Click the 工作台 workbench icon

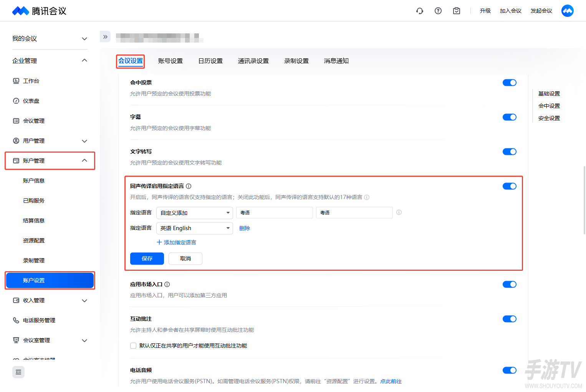tap(16, 81)
